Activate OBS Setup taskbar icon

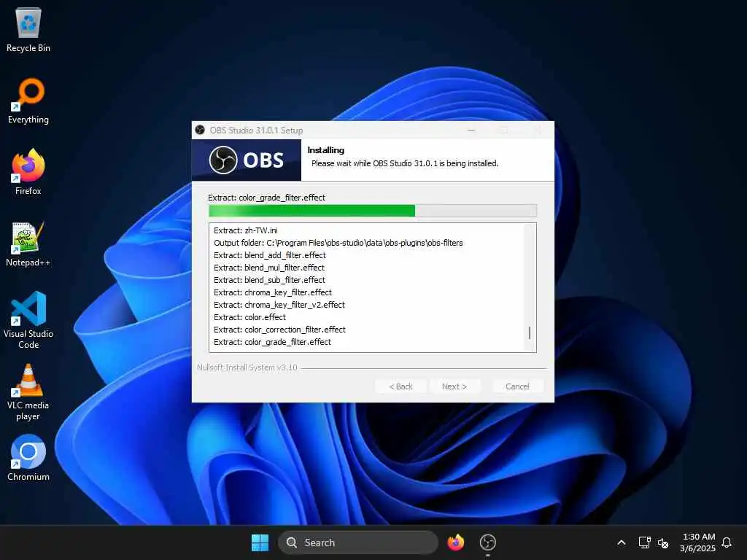487,542
